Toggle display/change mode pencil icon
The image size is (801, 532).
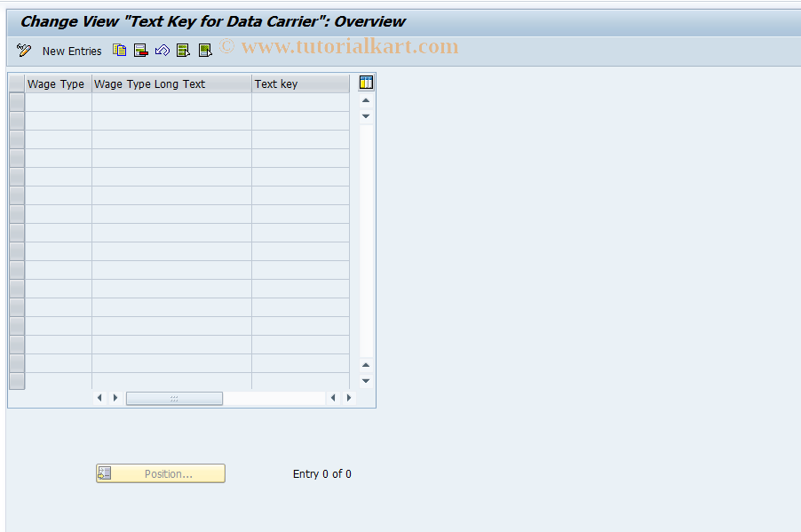pos(23,51)
